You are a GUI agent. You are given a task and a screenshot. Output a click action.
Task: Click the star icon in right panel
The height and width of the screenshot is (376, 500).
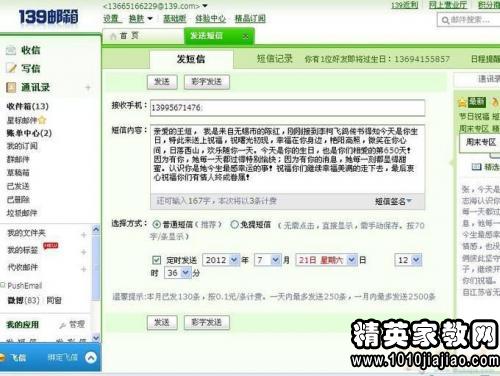coord(462,102)
